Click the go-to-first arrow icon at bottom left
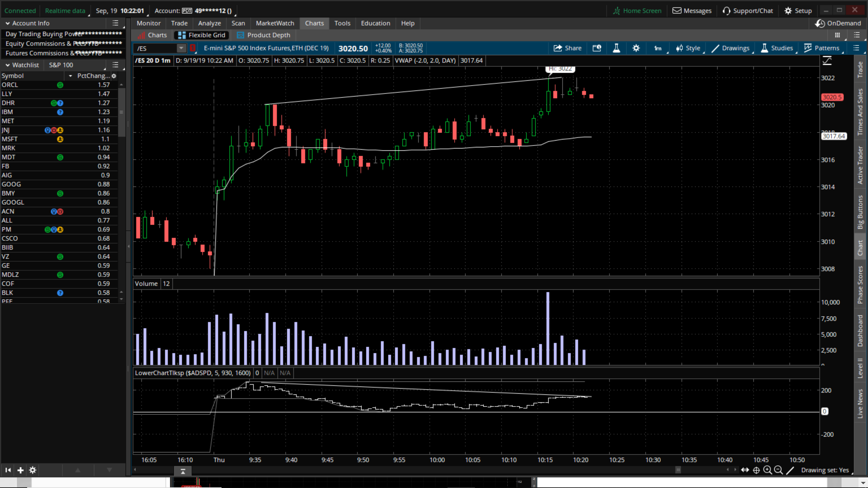 pos(8,470)
